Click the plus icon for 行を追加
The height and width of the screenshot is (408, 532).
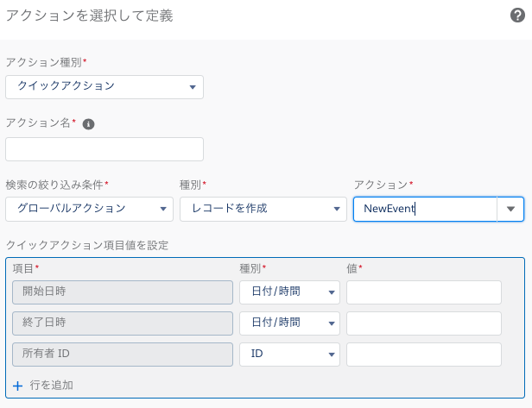pyautogui.click(x=17, y=386)
